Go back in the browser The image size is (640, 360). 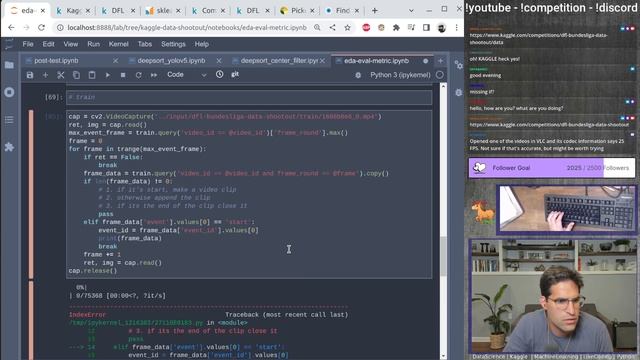tap(11, 27)
